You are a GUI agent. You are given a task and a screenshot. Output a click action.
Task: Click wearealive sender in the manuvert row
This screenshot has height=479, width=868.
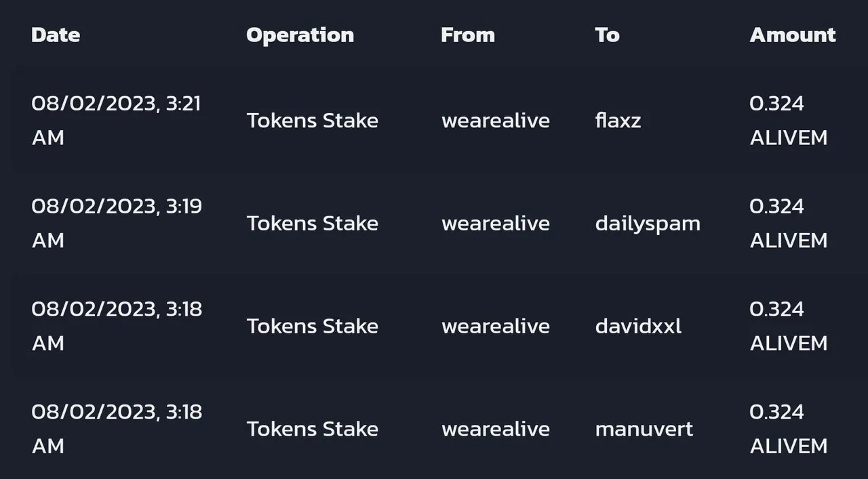pyautogui.click(x=496, y=429)
